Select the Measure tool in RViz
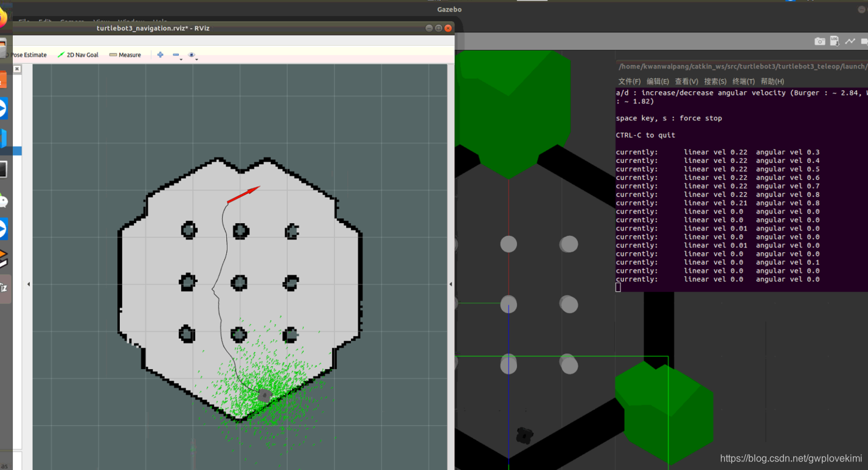Screen dimensions: 868x470 pyautogui.click(x=125, y=55)
